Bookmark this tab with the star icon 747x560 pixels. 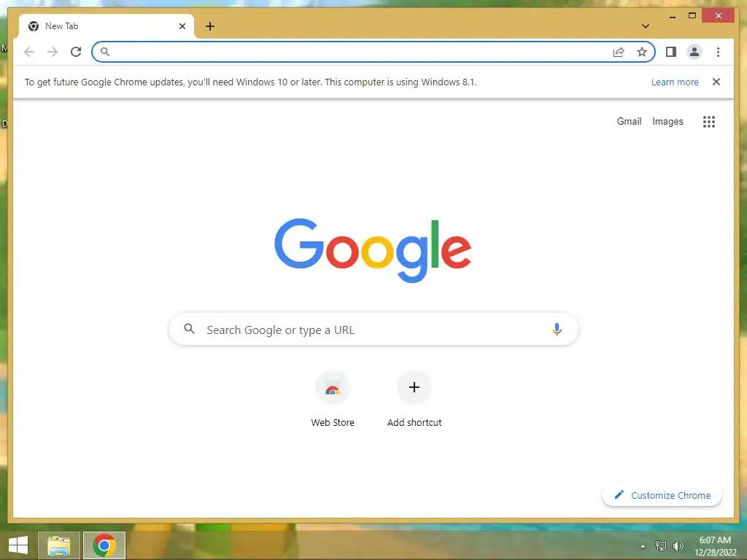coord(642,52)
